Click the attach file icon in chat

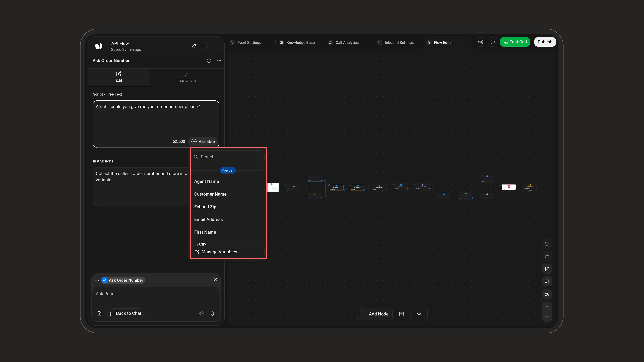99,313
